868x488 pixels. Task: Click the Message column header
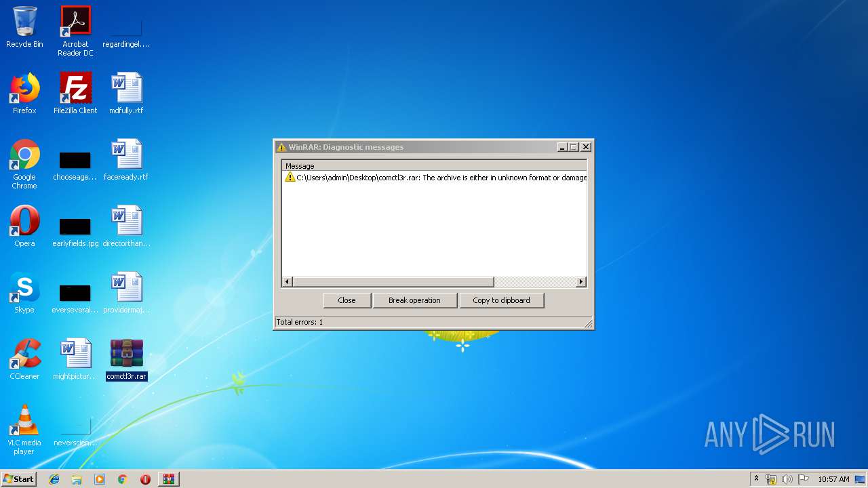click(434, 165)
